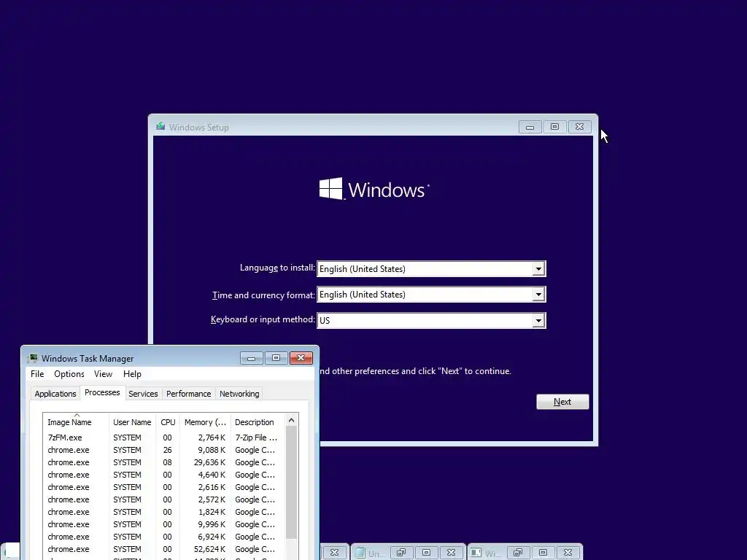Open the Options menu in Task Manager
This screenshot has width=747, height=560.
69,374
